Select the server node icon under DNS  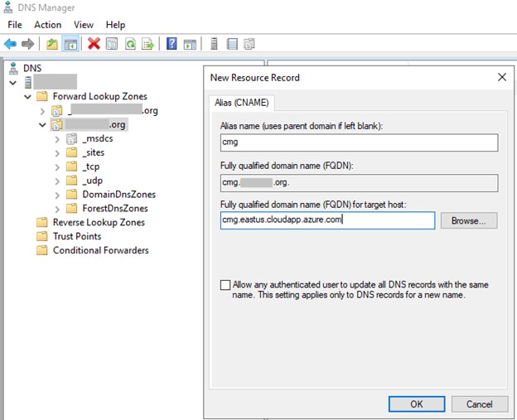pos(28,82)
